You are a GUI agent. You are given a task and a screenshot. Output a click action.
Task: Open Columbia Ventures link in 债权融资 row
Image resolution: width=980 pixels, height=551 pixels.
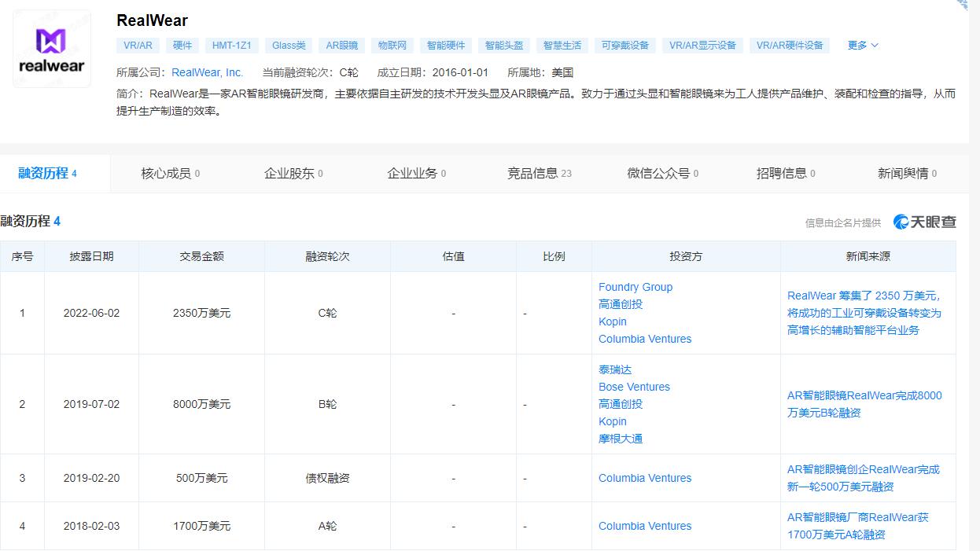645,478
